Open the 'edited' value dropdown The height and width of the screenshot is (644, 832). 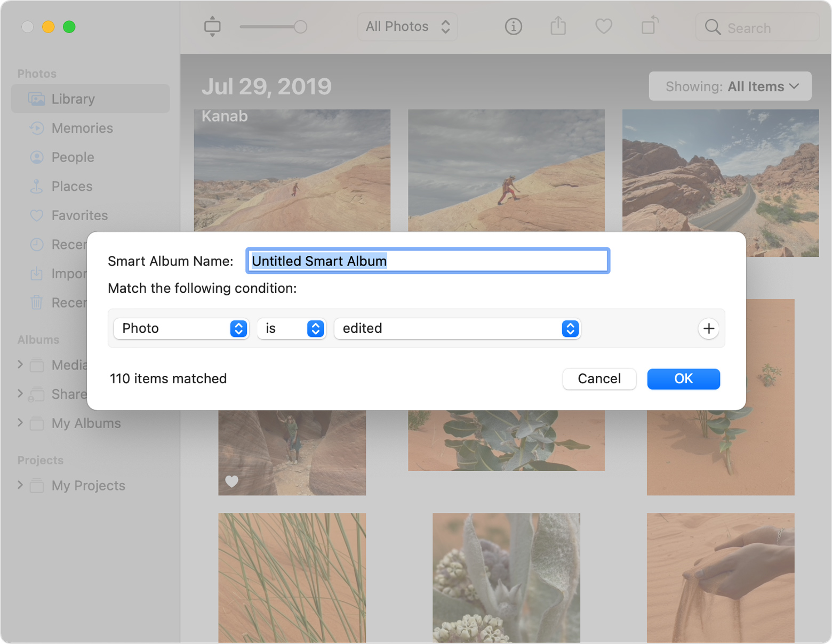point(457,328)
